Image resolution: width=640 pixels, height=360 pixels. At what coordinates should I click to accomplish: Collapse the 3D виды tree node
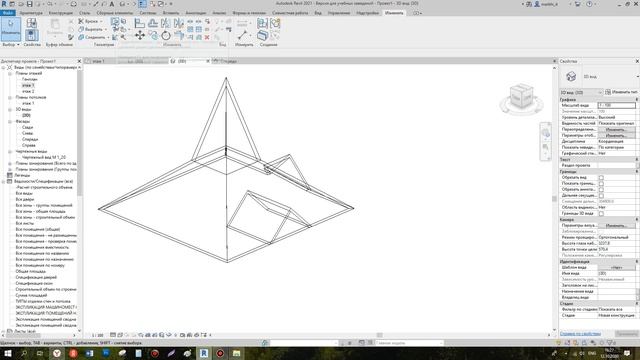point(10,109)
